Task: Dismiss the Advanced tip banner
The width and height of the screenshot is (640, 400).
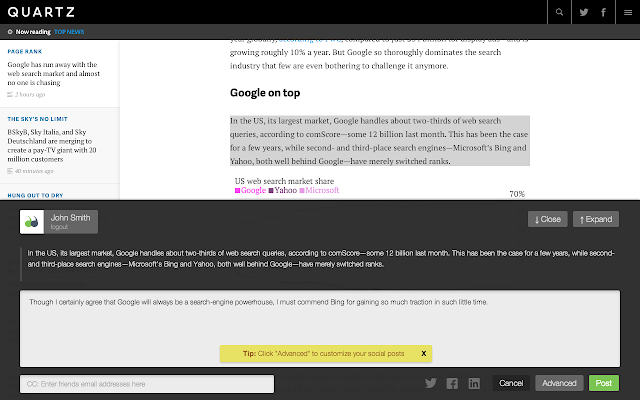Action: click(x=424, y=353)
